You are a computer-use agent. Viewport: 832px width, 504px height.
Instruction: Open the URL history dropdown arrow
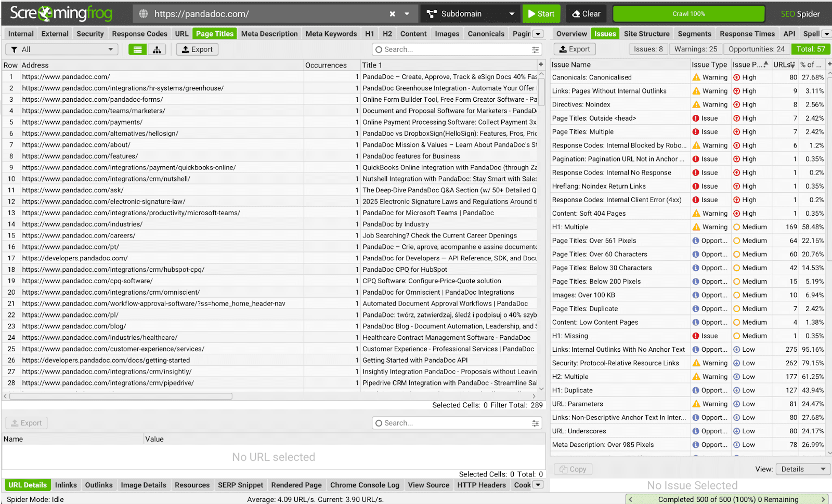click(x=407, y=14)
